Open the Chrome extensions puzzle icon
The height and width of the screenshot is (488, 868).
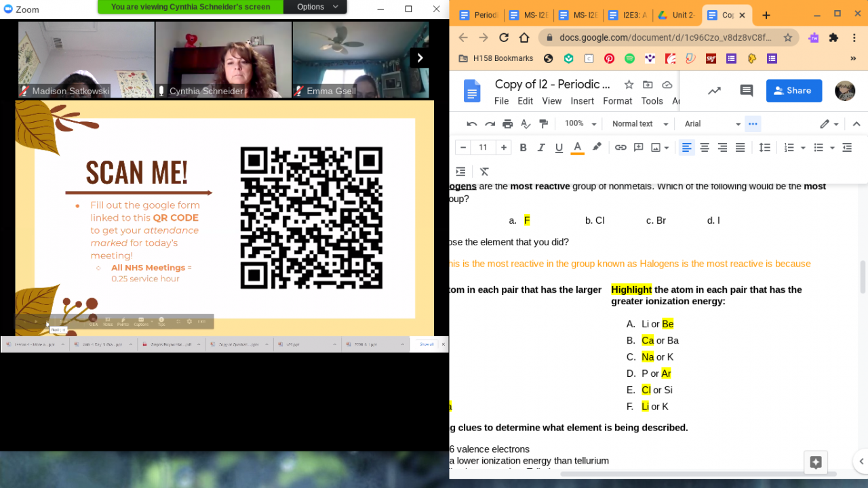(834, 38)
